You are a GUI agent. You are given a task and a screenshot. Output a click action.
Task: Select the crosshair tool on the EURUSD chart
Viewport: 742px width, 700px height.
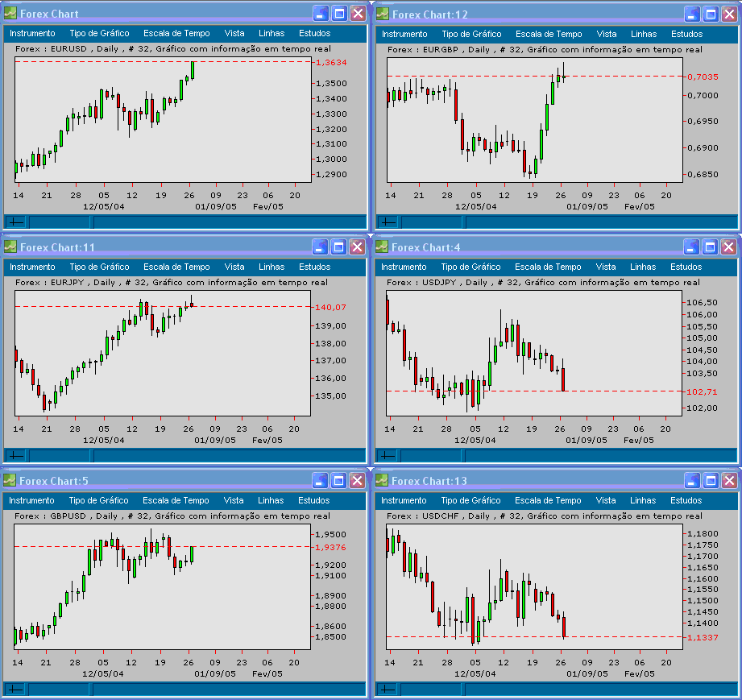click(x=16, y=222)
